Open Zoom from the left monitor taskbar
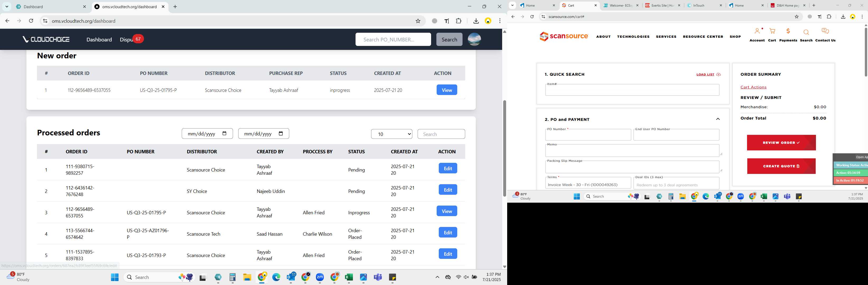The image size is (868, 285). (x=320, y=277)
